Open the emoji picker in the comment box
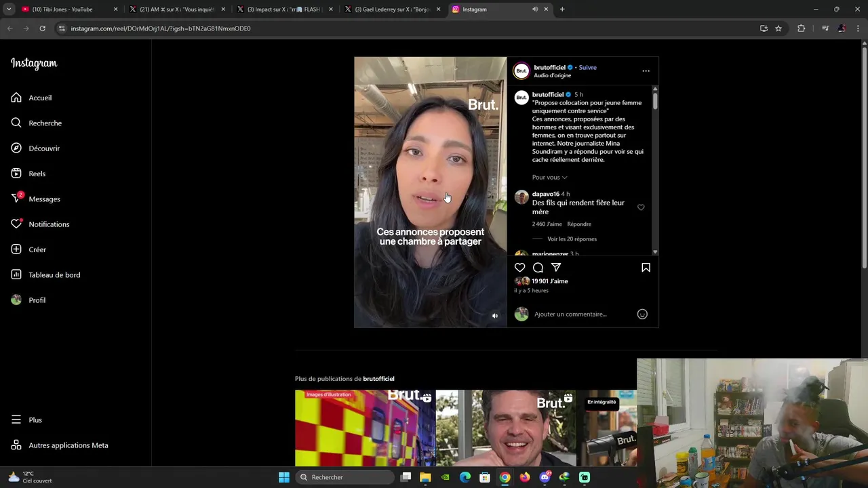 [x=642, y=314]
